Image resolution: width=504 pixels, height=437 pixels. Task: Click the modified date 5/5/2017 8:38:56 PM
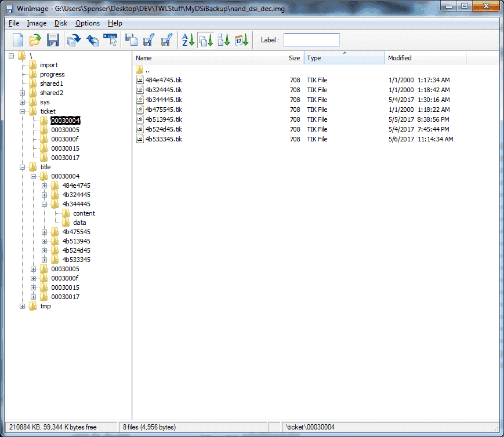click(x=419, y=119)
